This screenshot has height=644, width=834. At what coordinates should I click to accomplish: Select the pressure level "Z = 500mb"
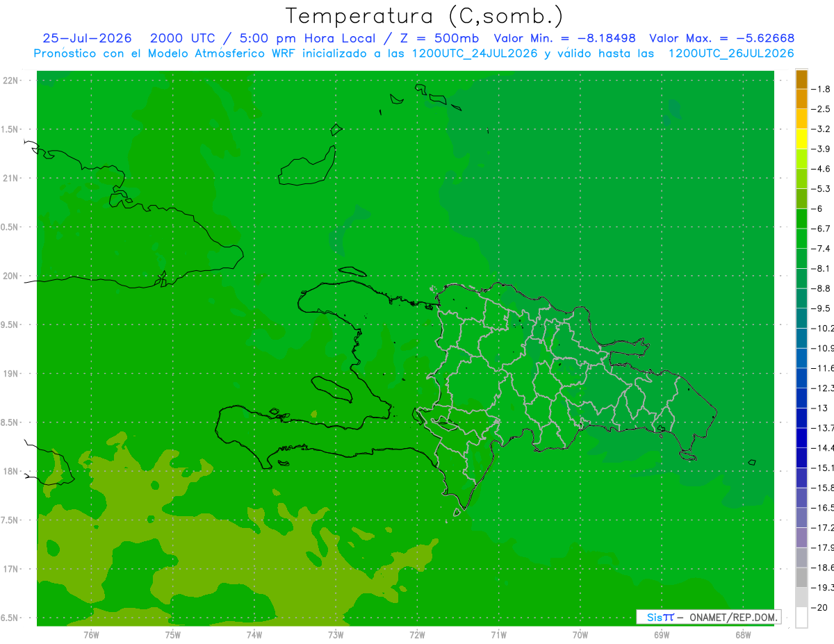pyautogui.click(x=440, y=38)
